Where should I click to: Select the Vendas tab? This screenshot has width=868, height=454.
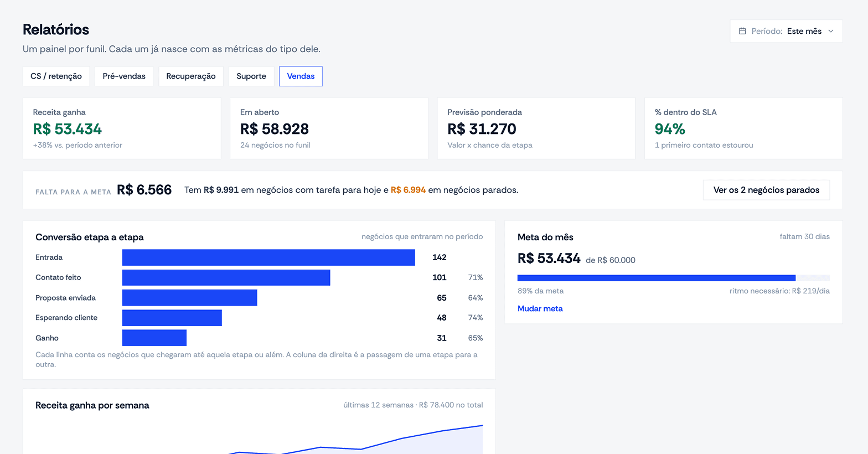[301, 76]
